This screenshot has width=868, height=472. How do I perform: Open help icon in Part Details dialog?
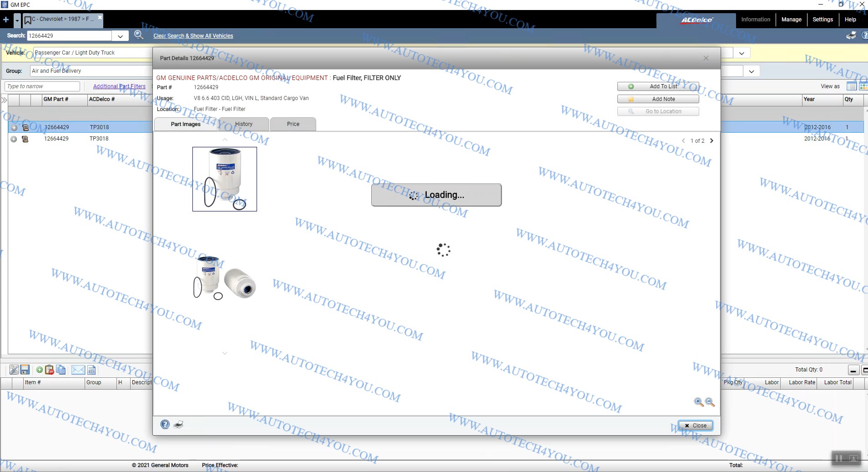(165, 425)
